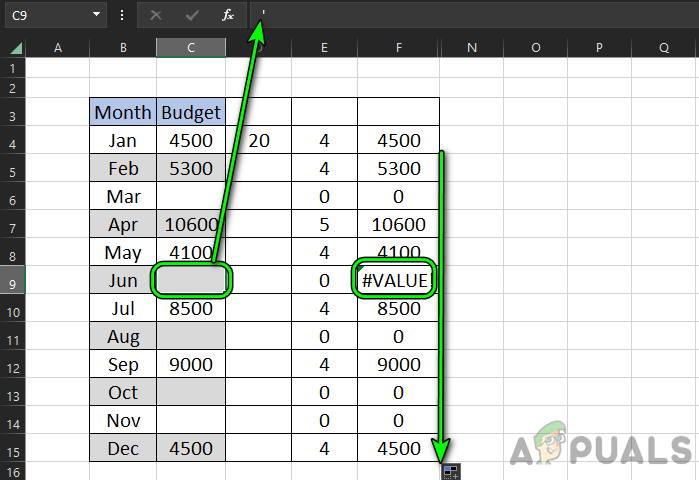Select column B header
699x480 pixels.
[x=123, y=48]
